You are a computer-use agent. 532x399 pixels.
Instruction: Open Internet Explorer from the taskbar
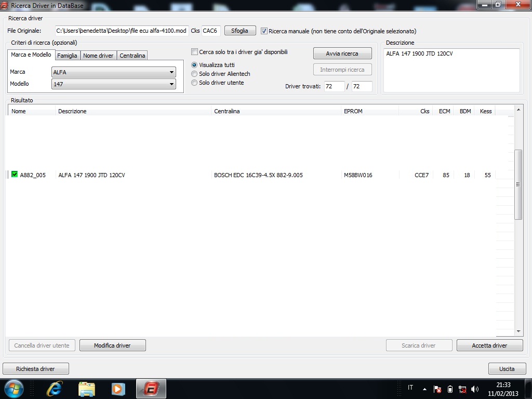(54, 389)
